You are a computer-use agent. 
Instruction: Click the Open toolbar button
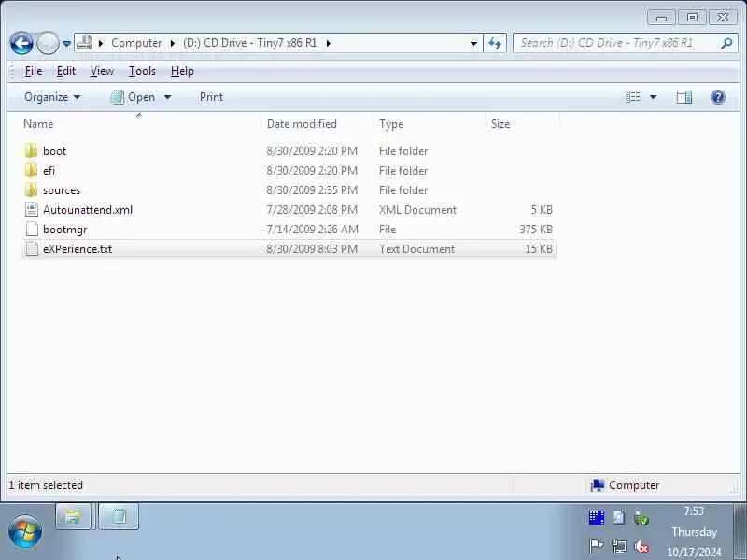[134, 97]
